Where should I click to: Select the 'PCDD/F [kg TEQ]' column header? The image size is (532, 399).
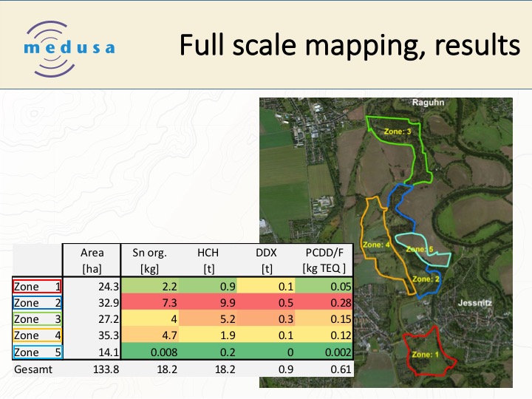[325, 259]
